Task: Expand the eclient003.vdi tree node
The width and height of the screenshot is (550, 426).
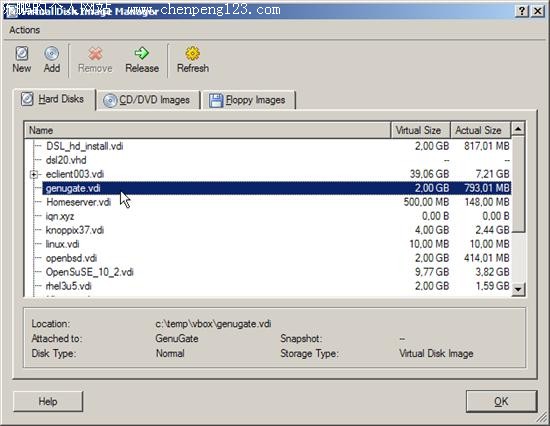Action: pos(34,174)
